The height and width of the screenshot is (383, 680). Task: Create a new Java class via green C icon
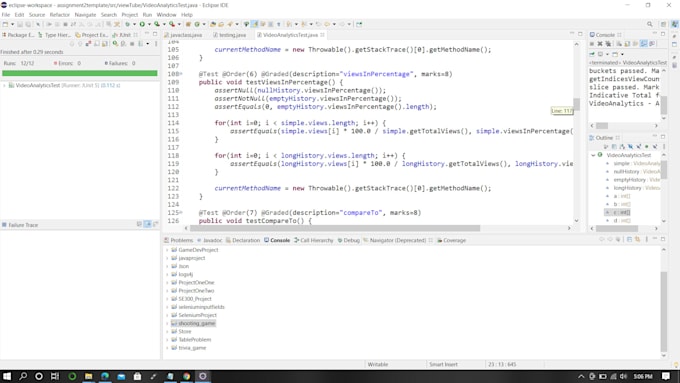(x=197, y=24)
